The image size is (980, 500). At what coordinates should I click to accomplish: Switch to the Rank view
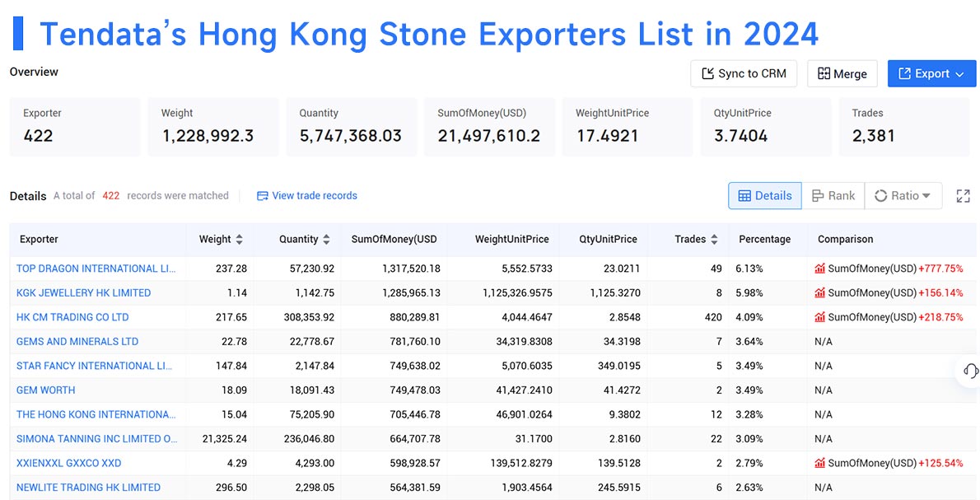(x=833, y=195)
